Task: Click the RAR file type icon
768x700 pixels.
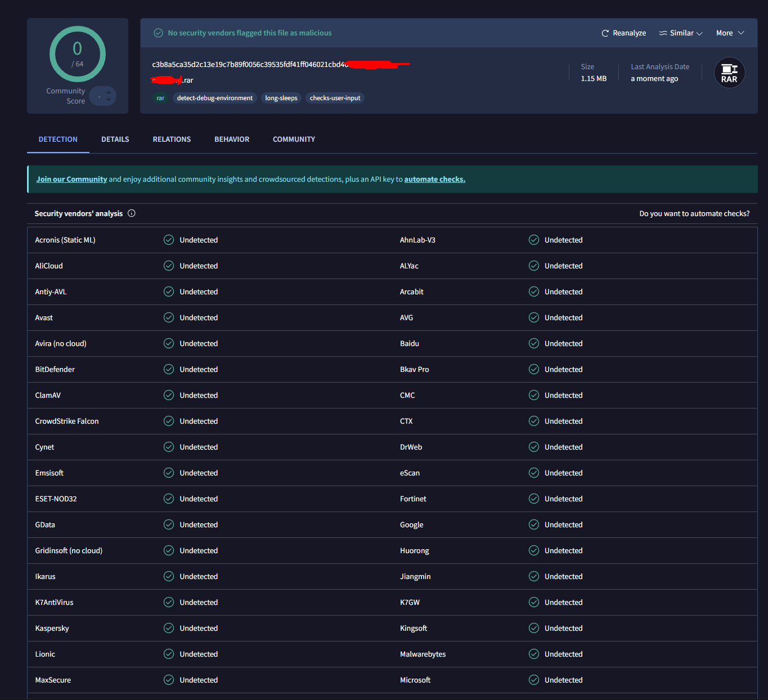Action: click(x=729, y=73)
